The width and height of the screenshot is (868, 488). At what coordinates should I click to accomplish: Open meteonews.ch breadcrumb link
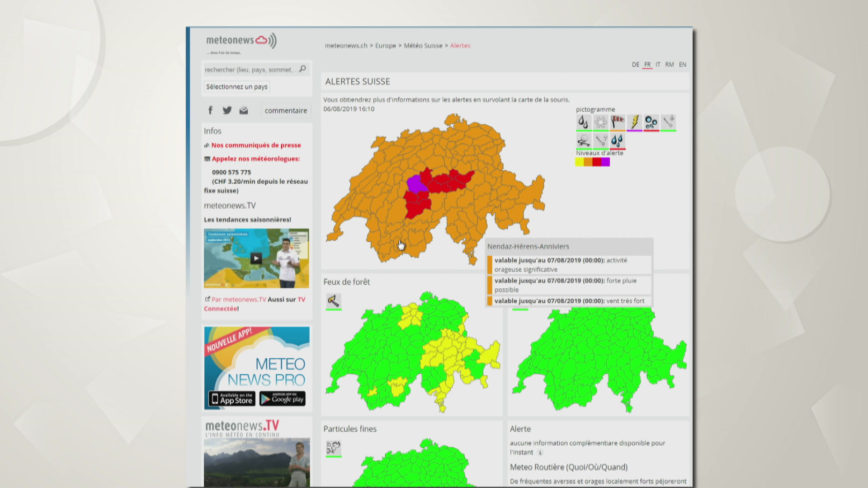tap(346, 46)
